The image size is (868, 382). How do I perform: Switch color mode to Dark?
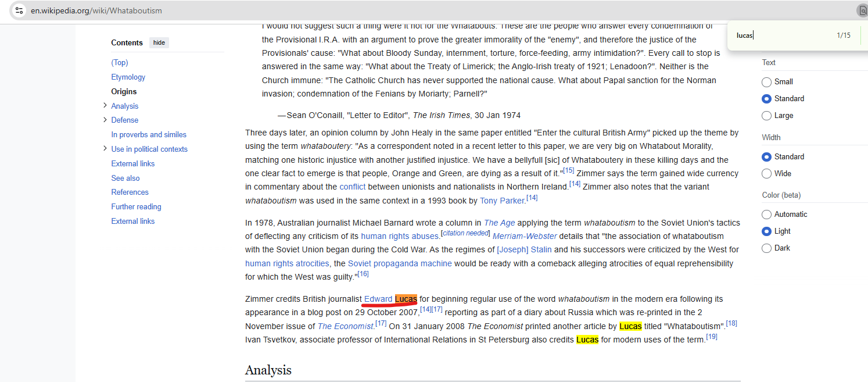click(x=766, y=248)
